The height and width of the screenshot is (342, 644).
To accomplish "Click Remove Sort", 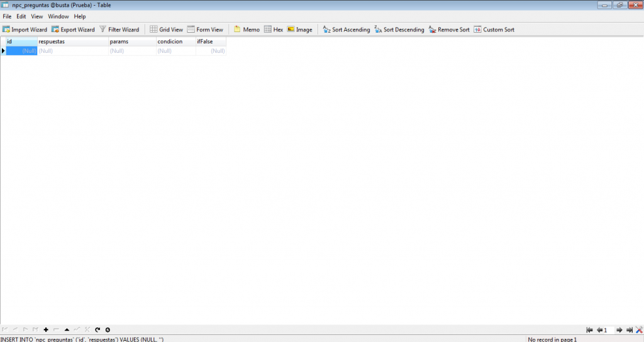I will [x=449, y=30].
